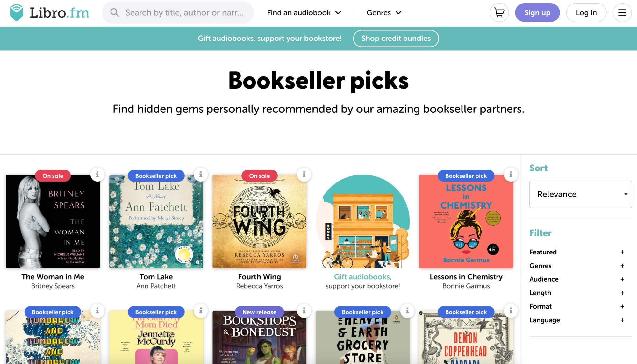Click the search input field
This screenshot has width=637, height=364.
pos(178,12)
